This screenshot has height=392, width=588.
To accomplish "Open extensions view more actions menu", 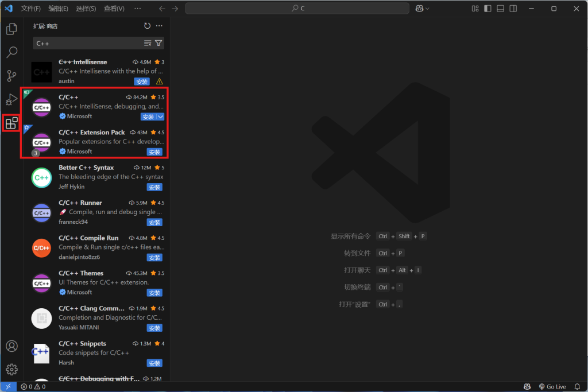I will click(x=160, y=26).
